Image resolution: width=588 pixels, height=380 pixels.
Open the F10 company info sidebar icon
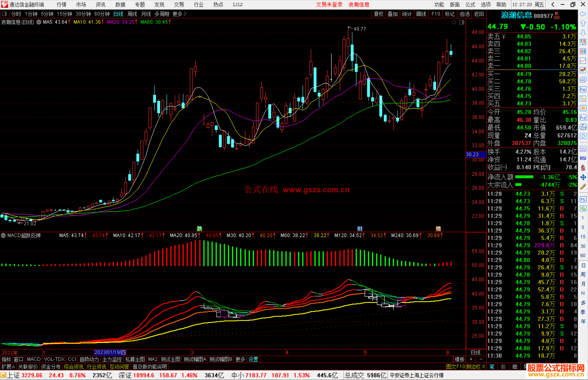(x=583, y=89)
